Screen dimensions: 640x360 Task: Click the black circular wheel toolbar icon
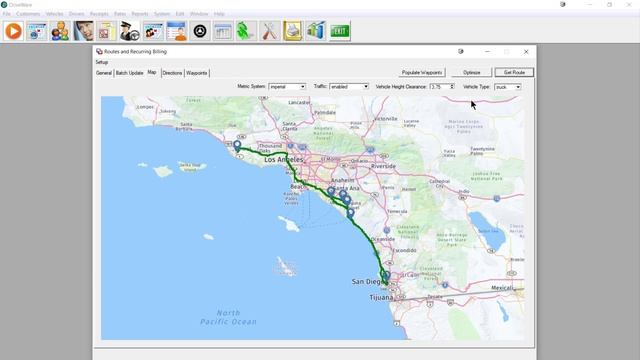(200, 31)
